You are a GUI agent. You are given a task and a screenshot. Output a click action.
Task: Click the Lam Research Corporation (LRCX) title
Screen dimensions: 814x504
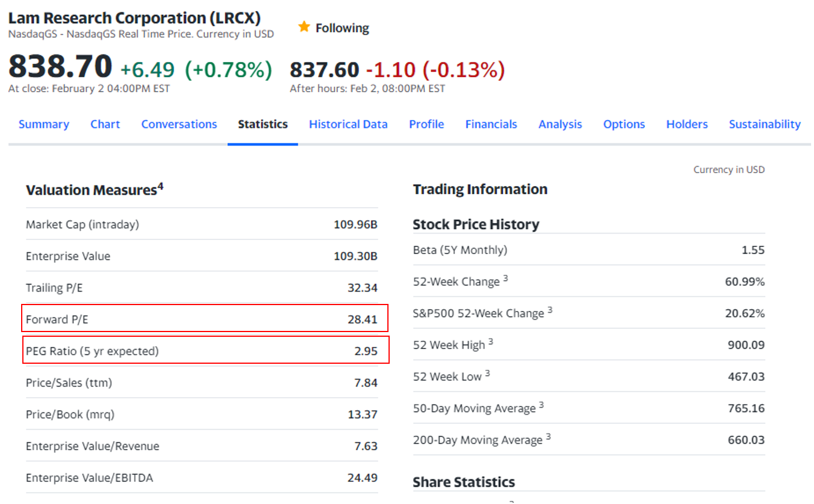coord(134,18)
